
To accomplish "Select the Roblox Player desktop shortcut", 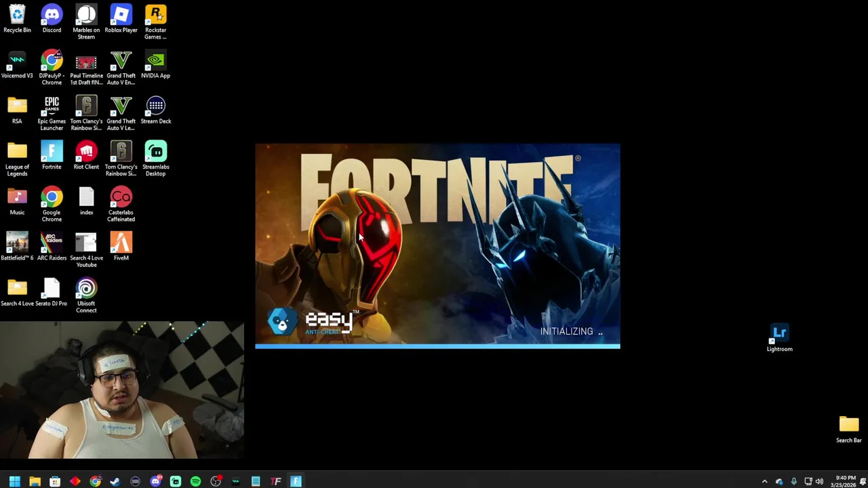I will click(121, 19).
